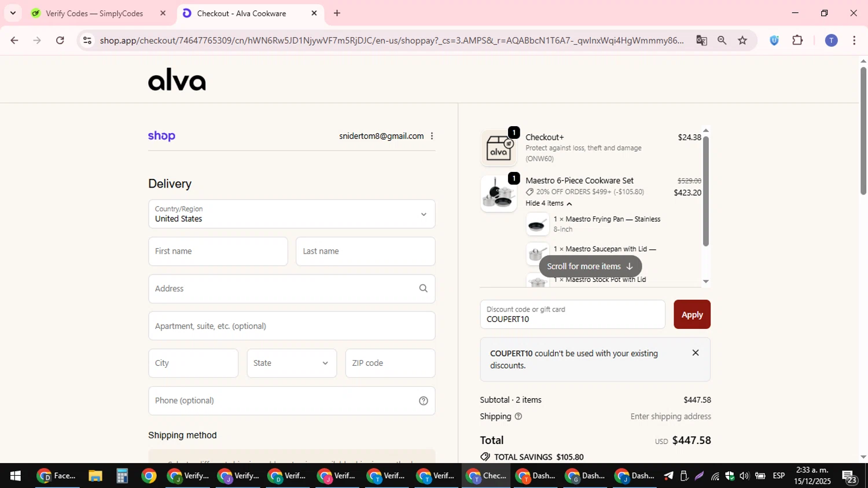Open File Explorer from the taskbar
Viewport: 868px width, 488px height.
95,476
